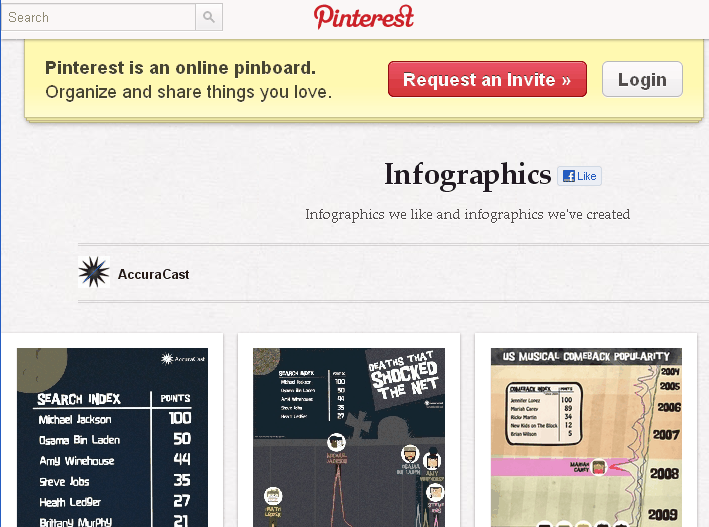This screenshot has height=527, width=709.
Task: Open the Login button
Action: (x=642, y=79)
